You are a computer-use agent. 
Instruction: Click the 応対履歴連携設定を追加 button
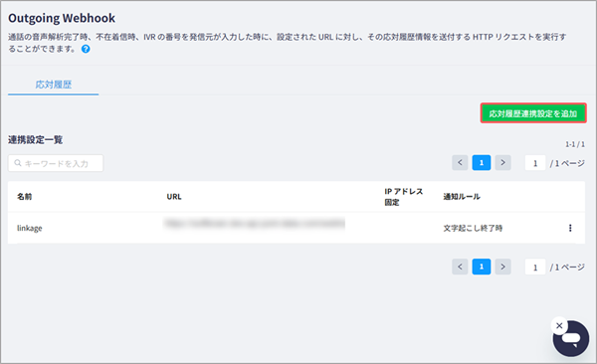pos(533,113)
